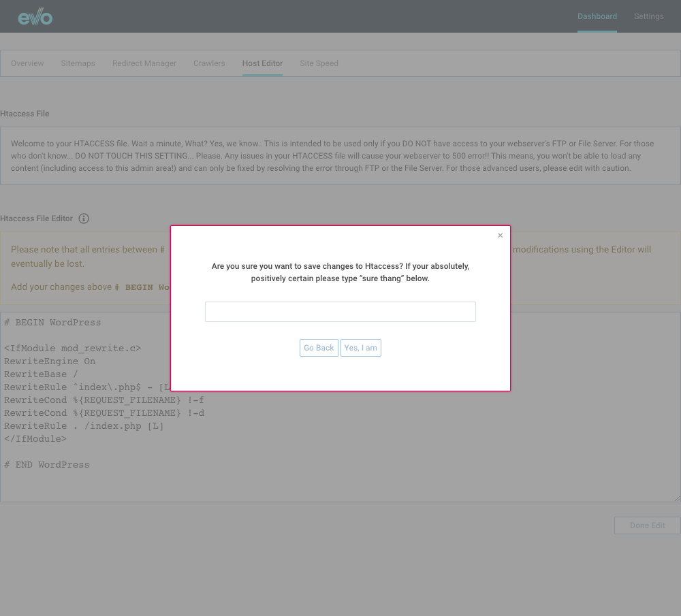The height and width of the screenshot is (616, 681).
Task: Select the Host Editor tab
Action: click(x=262, y=63)
